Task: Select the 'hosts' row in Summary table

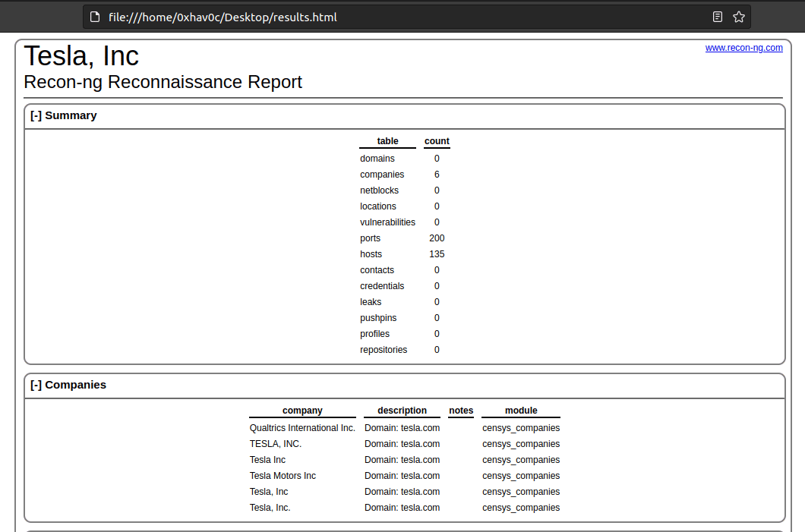Action: [x=371, y=254]
